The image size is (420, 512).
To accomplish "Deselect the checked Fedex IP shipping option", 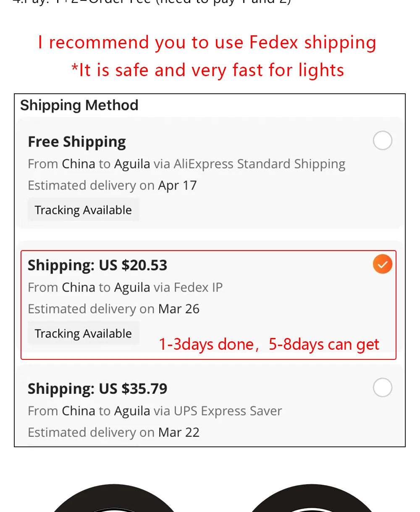I will 382,264.
